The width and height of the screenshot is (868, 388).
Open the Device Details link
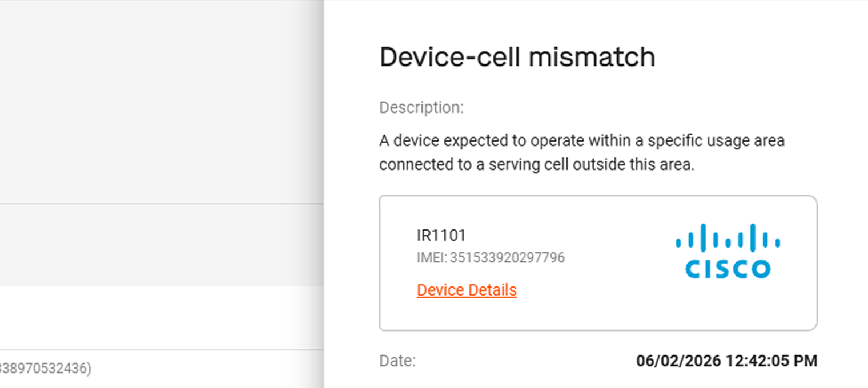[x=467, y=290]
